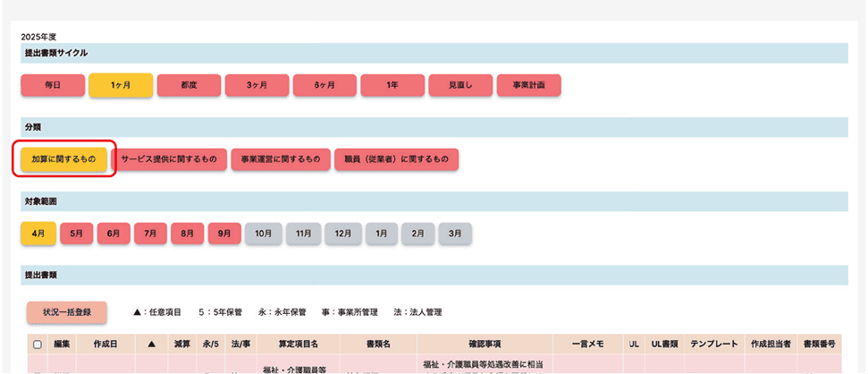Click the 作成担当者 column header

pos(771,344)
